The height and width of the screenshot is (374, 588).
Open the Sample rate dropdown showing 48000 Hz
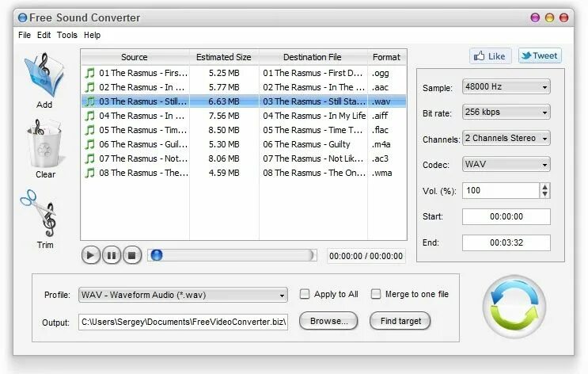click(506, 86)
